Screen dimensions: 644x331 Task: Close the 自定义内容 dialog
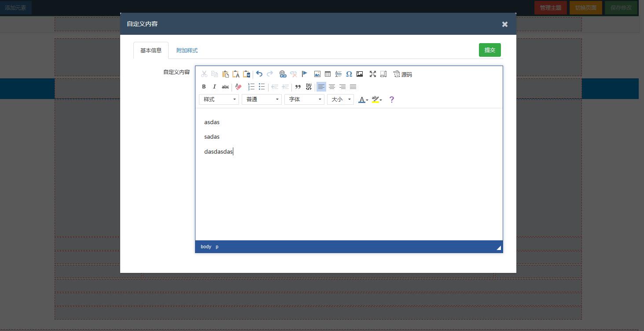click(x=505, y=24)
